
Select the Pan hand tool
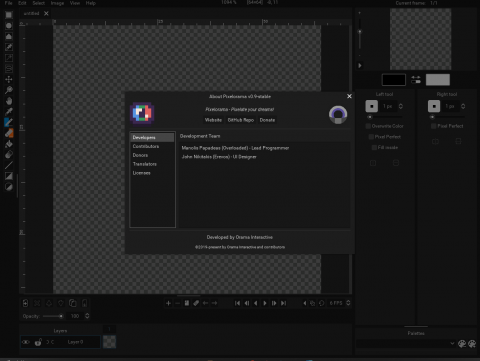(x=9, y=101)
